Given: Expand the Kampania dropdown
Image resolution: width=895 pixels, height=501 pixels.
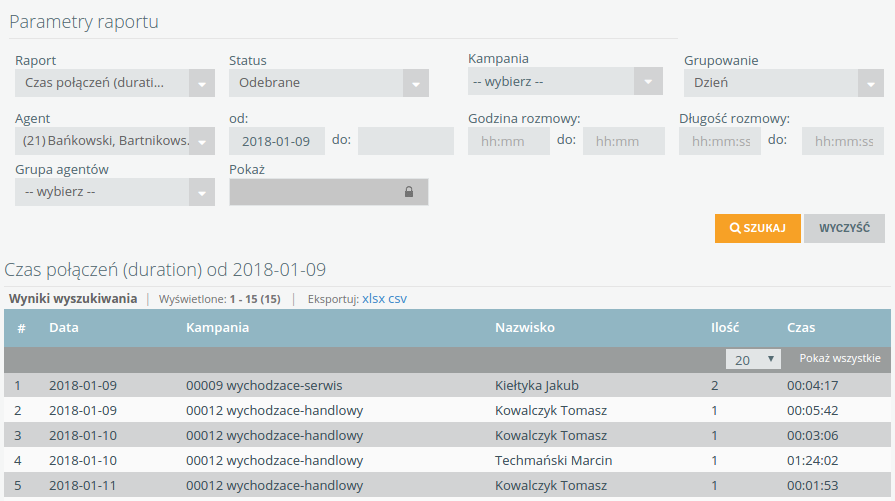Looking at the screenshot, I should (x=565, y=82).
